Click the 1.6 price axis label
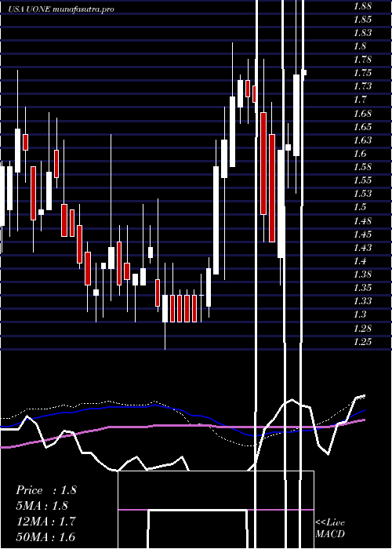Screen dimensions: 392x549 click(360, 154)
